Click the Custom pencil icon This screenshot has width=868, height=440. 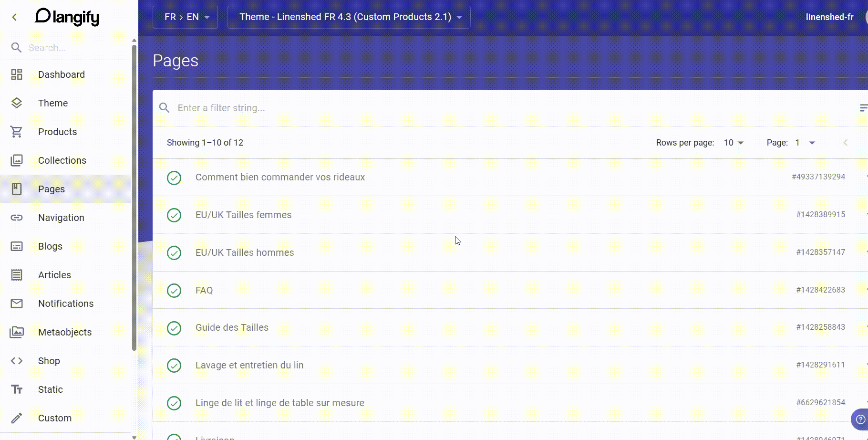coord(17,418)
